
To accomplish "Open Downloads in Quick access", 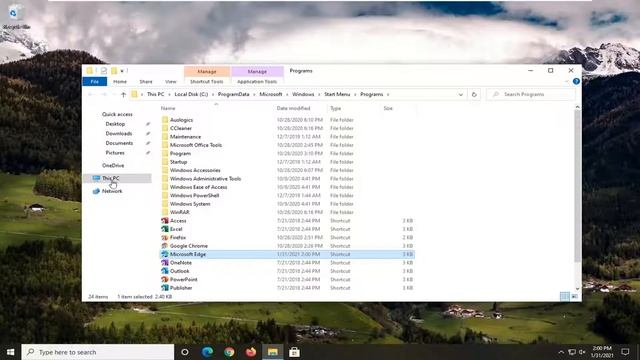I will (x=119, y=133).
